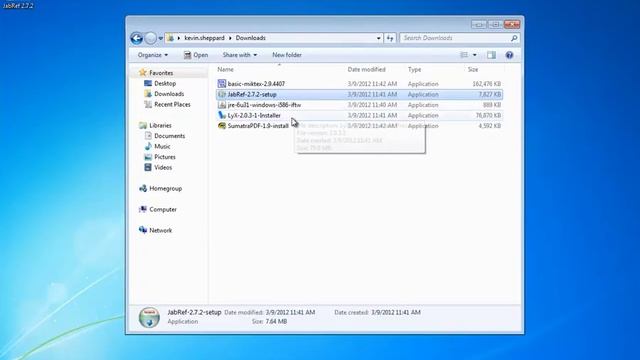Viewport: 640px width, 360px height.
Task: Select Favorites in navigation pane
Action: [161, 73]
